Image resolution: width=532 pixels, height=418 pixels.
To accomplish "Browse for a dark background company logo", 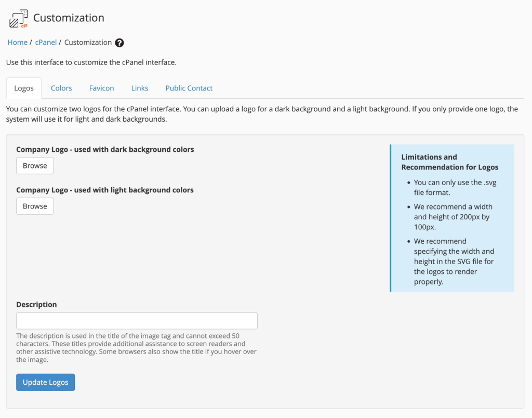I will pyautogui.click(x=34, y=165).
